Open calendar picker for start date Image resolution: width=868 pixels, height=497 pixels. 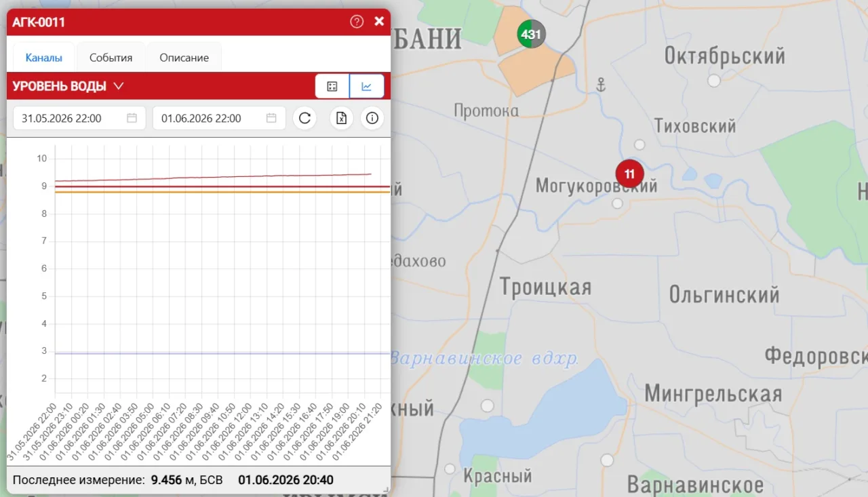click(x=132, y=118)
